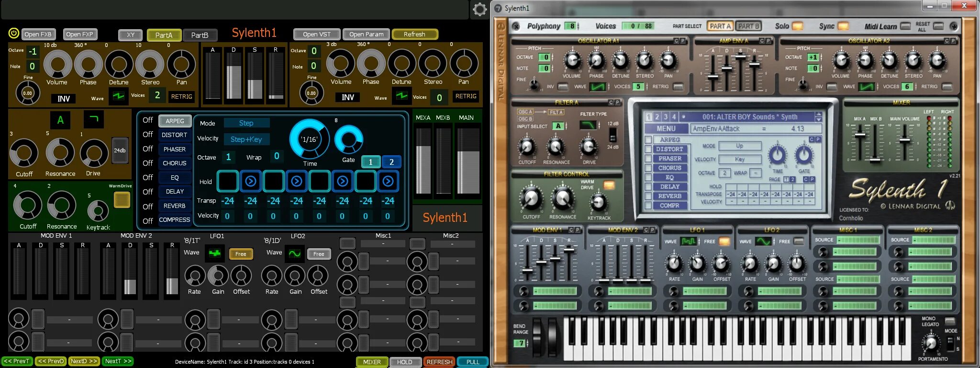
Task: Click the Oscillator A1 PHASE knob in Sylenth1 plugin
Action: coord(596,61)
